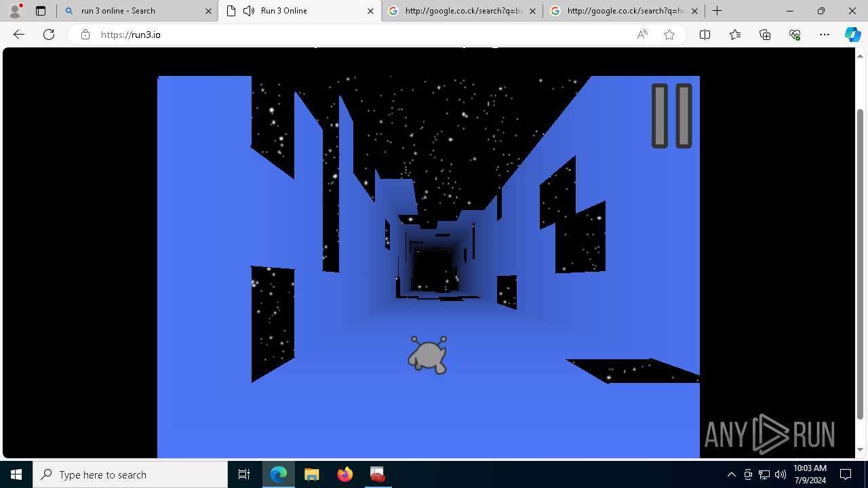Mute the Run 3 Online tab audio
This screenshot has width=868, height=488.
[249, 11]
